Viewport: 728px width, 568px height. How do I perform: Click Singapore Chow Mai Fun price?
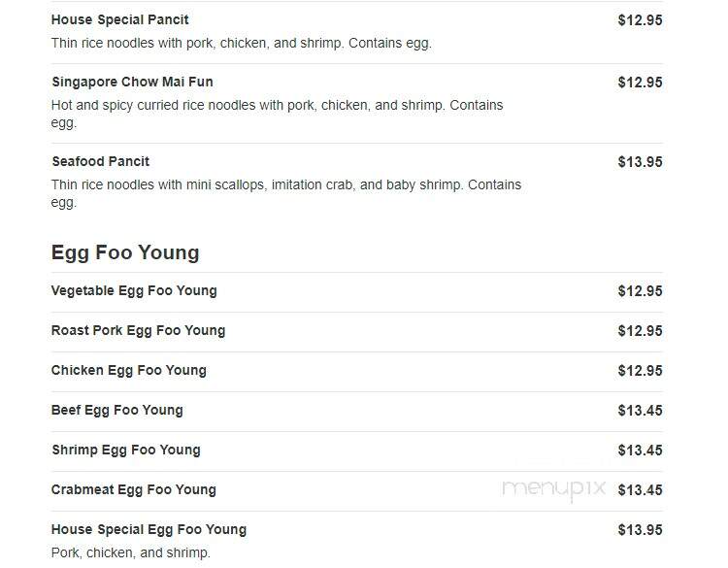[x=640, y=83]
